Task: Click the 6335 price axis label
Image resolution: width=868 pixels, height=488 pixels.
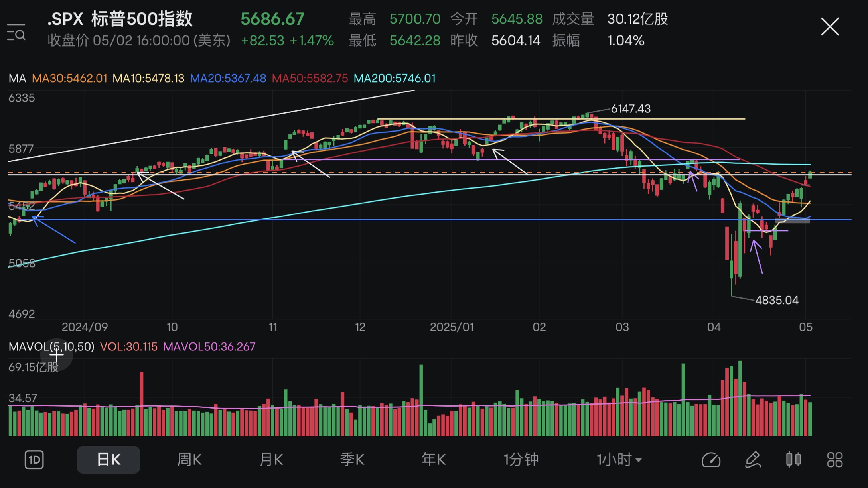Action: (22, 98)
